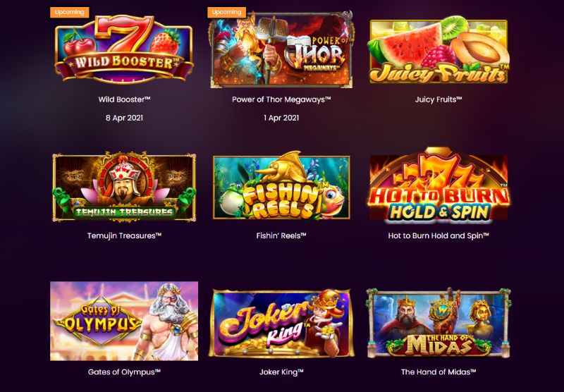The height and width of the screenshot is (392, 564).
Task: Click The Hand of Midas™ title text
Action: point(439,372)
